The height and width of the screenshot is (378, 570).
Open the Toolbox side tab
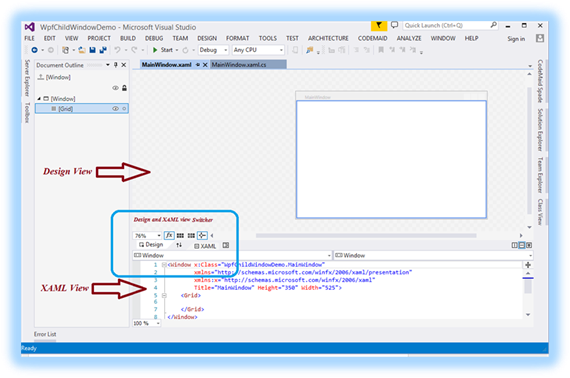(27, 112)
